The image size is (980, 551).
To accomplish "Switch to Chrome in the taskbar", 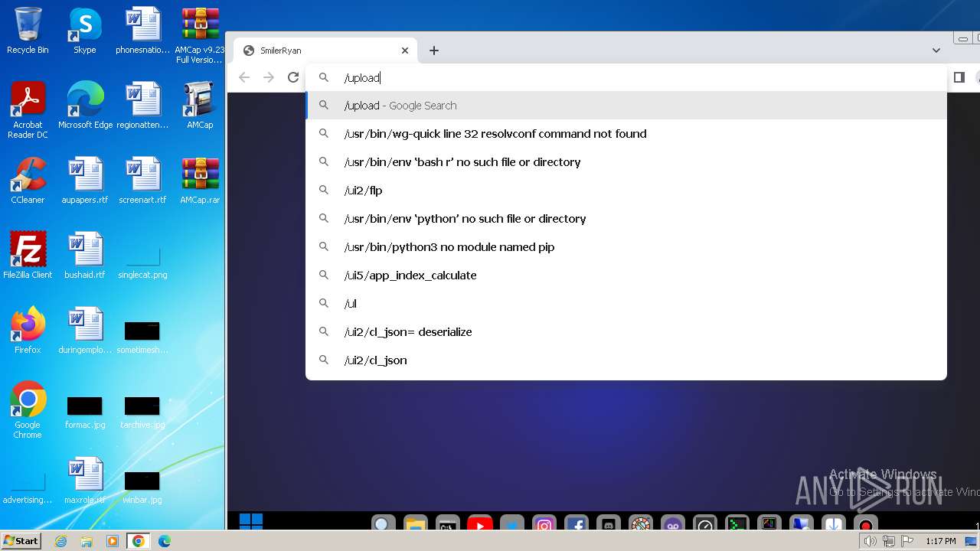I will 138,541.
